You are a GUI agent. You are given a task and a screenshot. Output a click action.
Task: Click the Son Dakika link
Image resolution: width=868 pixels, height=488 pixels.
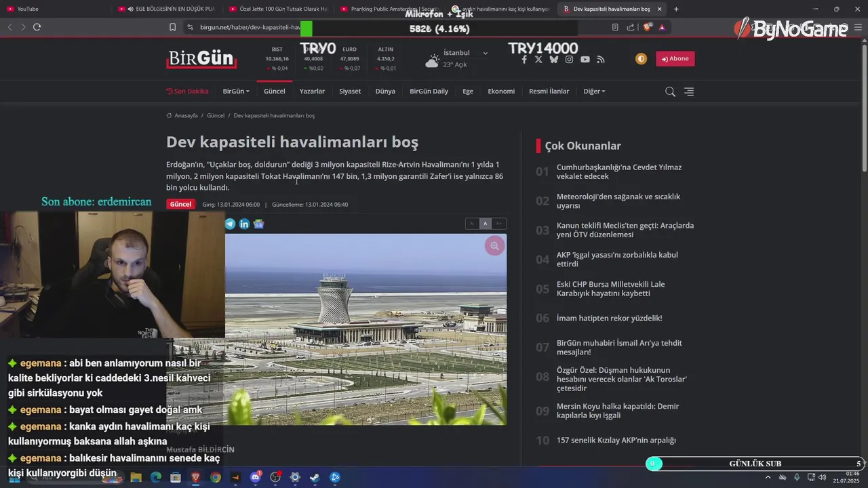(187, 91)
